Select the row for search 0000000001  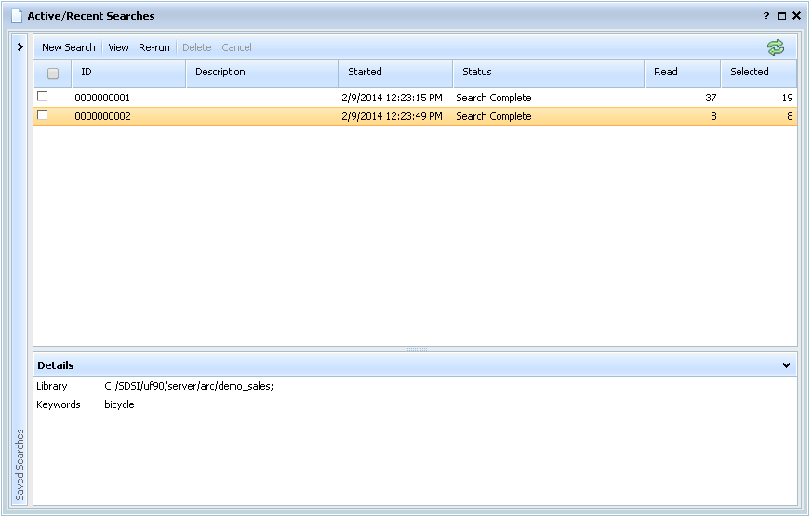click(x=279, y=98)
